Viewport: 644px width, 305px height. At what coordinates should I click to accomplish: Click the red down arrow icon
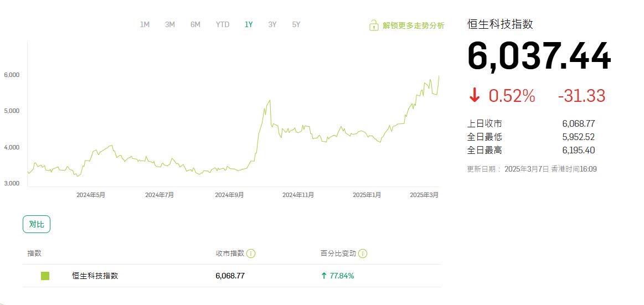(474, 96)
